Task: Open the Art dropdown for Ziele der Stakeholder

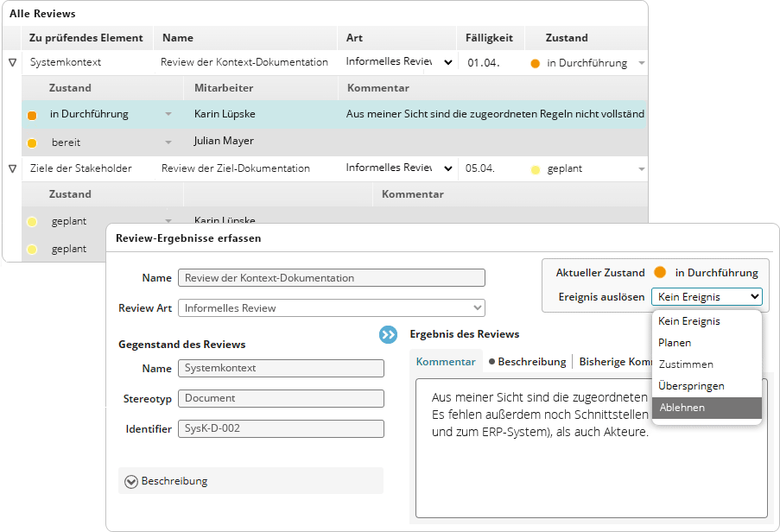Action: pyautogui.click(x=447, y=168)
